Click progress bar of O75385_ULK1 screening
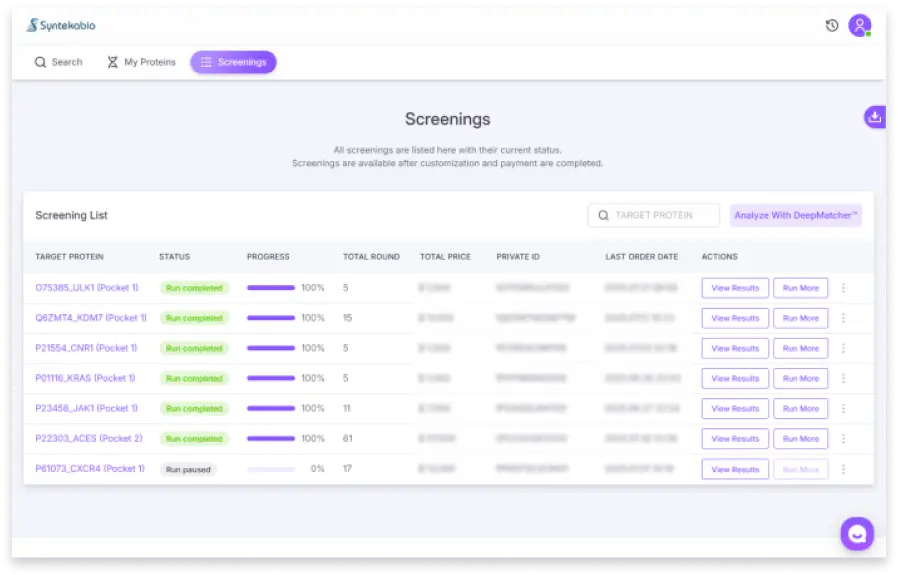This screenshot has width=898, height=575. 271,288
